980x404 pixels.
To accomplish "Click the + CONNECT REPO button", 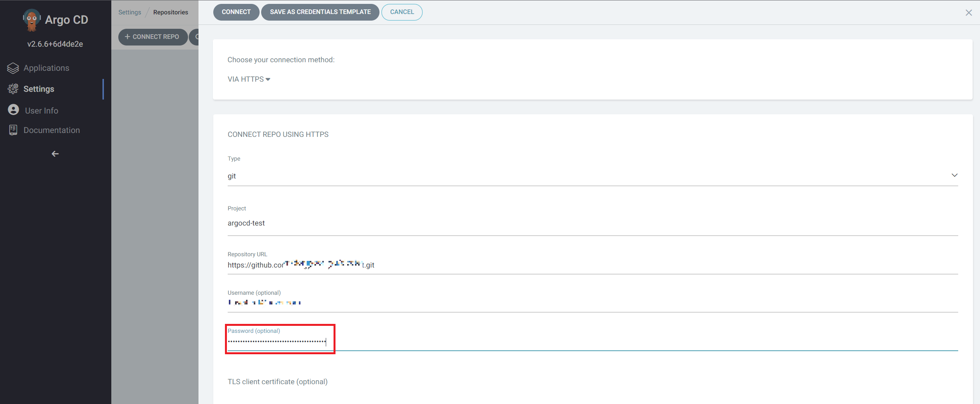I will coord(153,37).
